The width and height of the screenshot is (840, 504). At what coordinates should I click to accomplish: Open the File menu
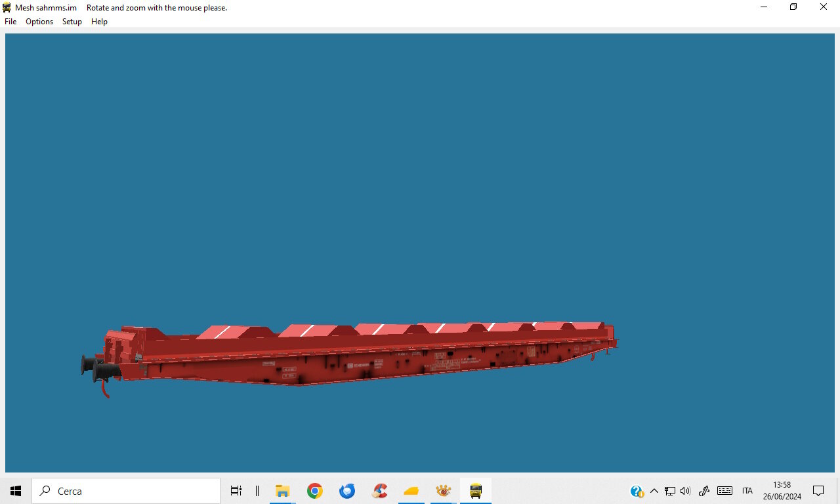coord(10,22)
